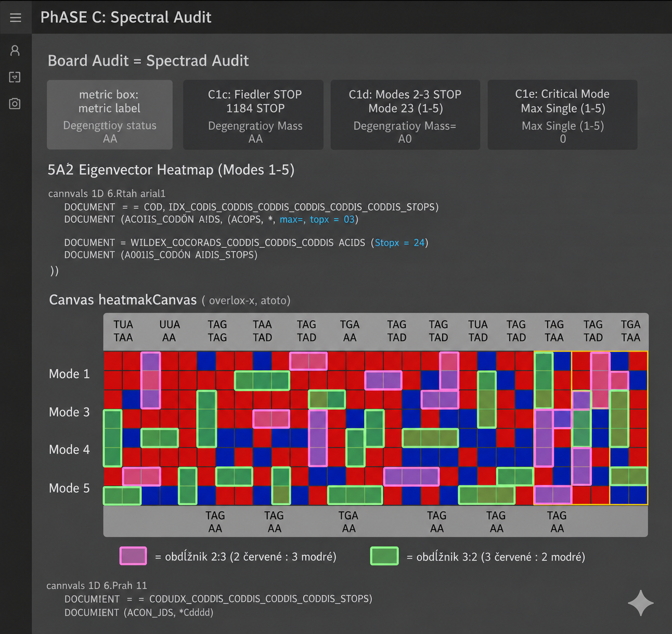This screenshot has height=634, width=672.
Task: Click the green 3:2 rectangle legend swatch
Action: coord(384,556)
